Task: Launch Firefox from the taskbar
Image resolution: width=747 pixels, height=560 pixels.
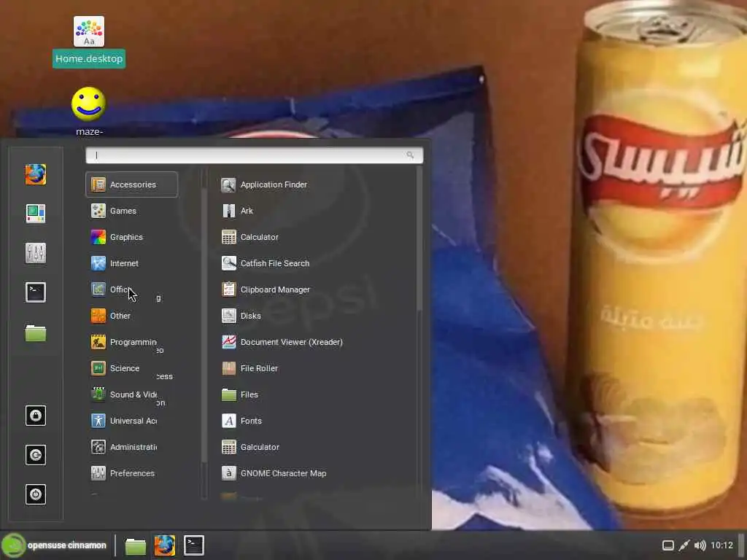Action: click(164, 545)
